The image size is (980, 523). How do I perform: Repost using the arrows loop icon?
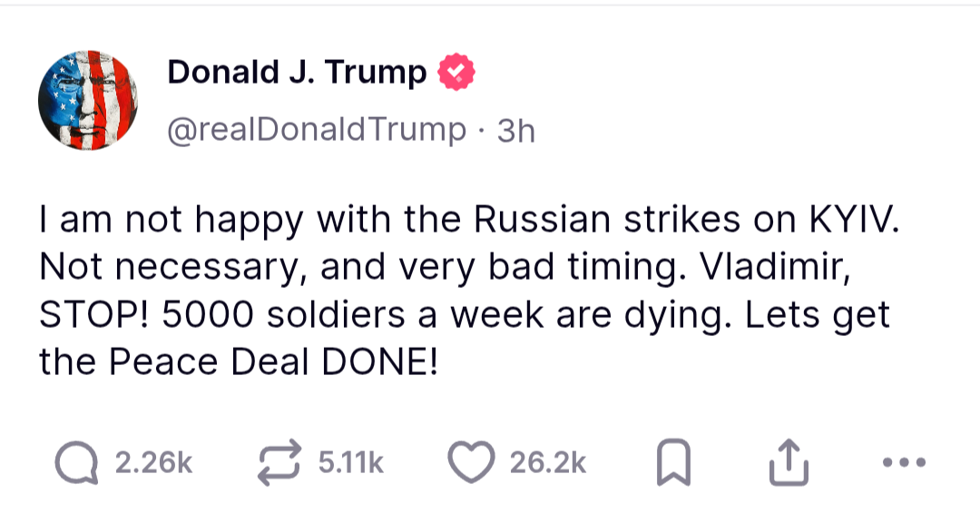279,463
